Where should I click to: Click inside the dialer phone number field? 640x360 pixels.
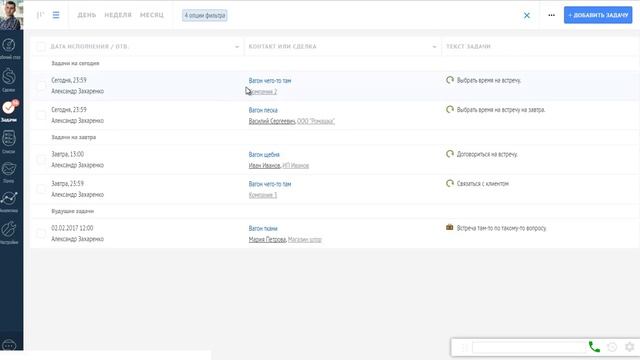(529, 347)
